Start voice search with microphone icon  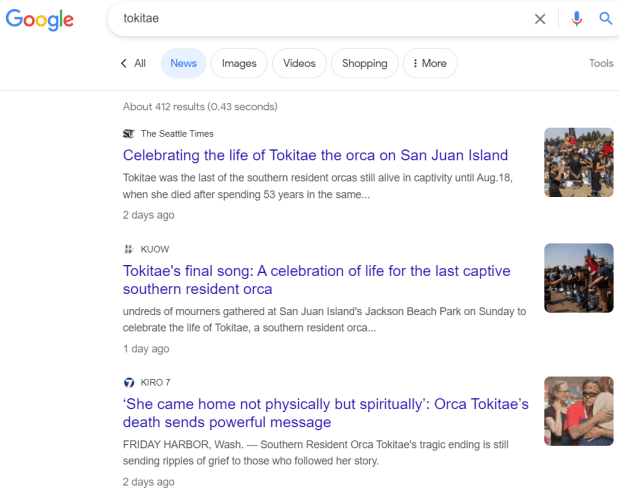tap(576, 18)
